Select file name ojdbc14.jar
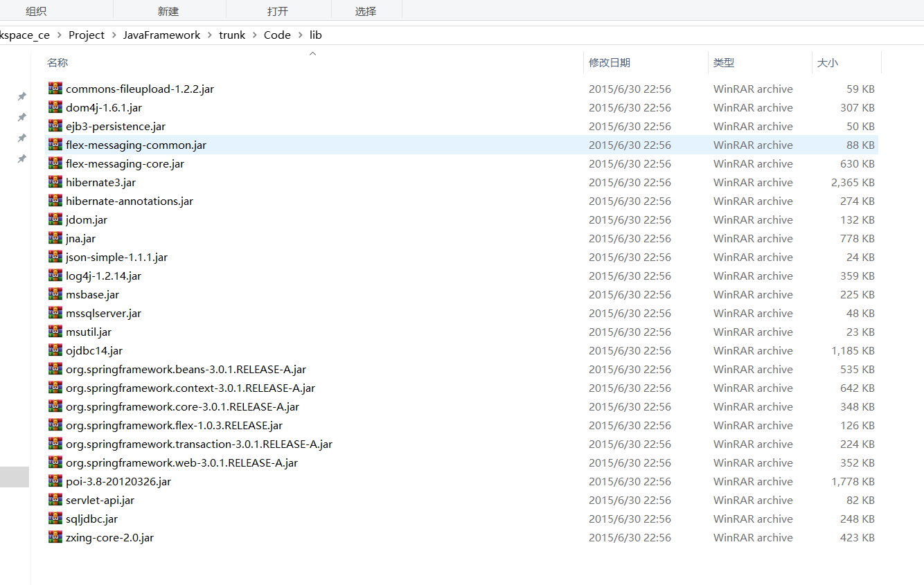The height and width of the screenshot is (585, 924). tap(94, 350)
